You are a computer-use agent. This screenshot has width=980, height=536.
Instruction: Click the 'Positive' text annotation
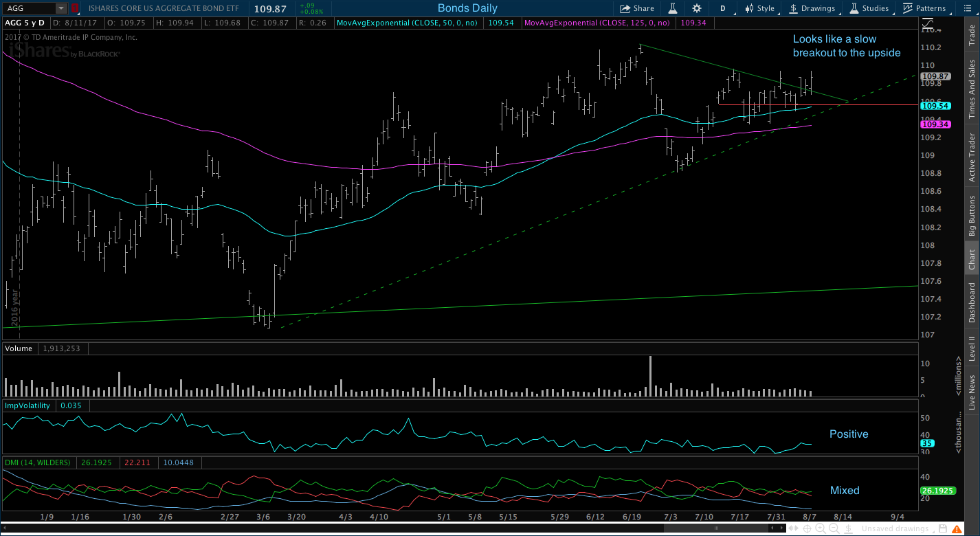pos(849,434)
